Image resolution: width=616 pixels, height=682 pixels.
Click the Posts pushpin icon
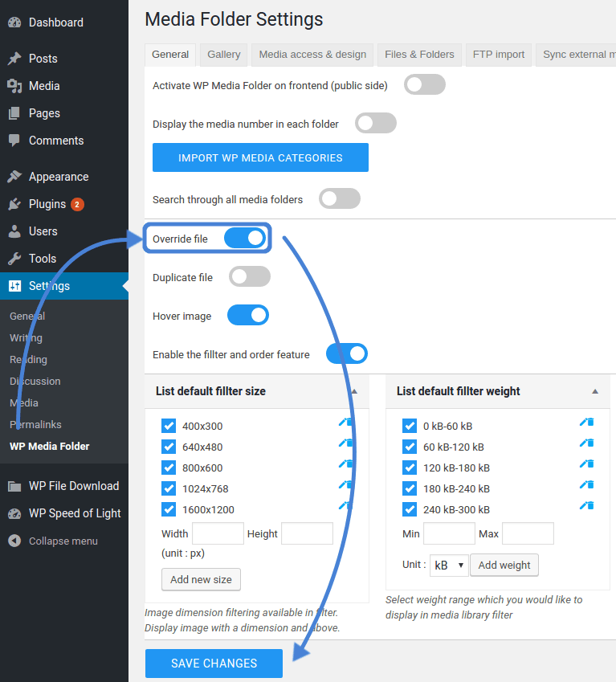14,59
